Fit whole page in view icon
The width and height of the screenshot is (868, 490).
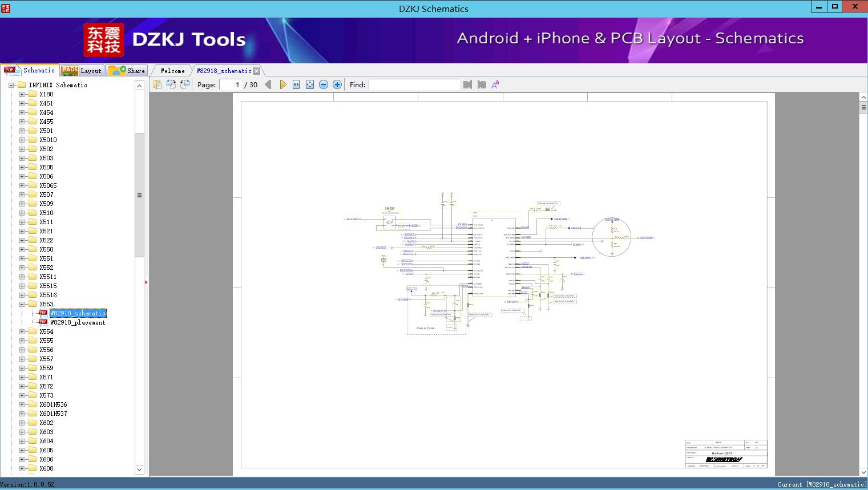310,84
